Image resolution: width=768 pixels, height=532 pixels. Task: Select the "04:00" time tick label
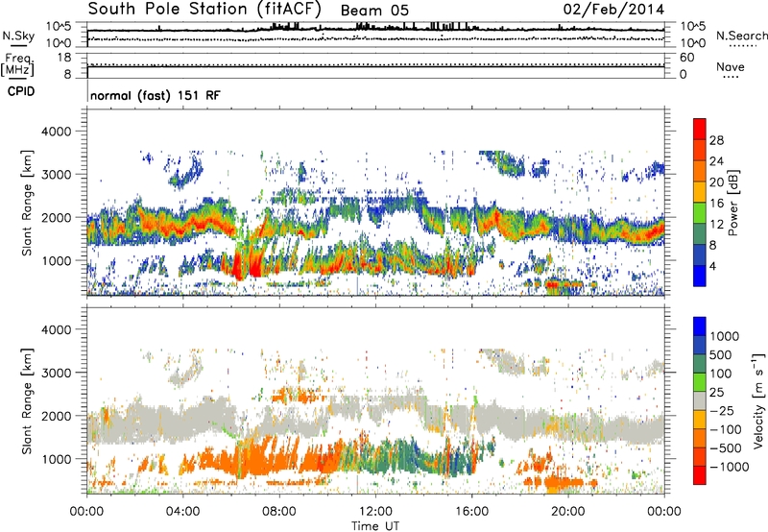182,512
